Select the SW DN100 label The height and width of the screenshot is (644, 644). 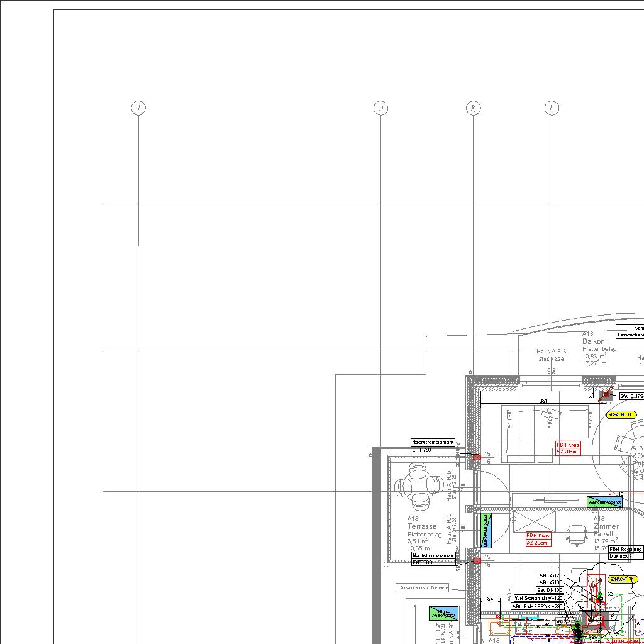[x=550, y=590]
